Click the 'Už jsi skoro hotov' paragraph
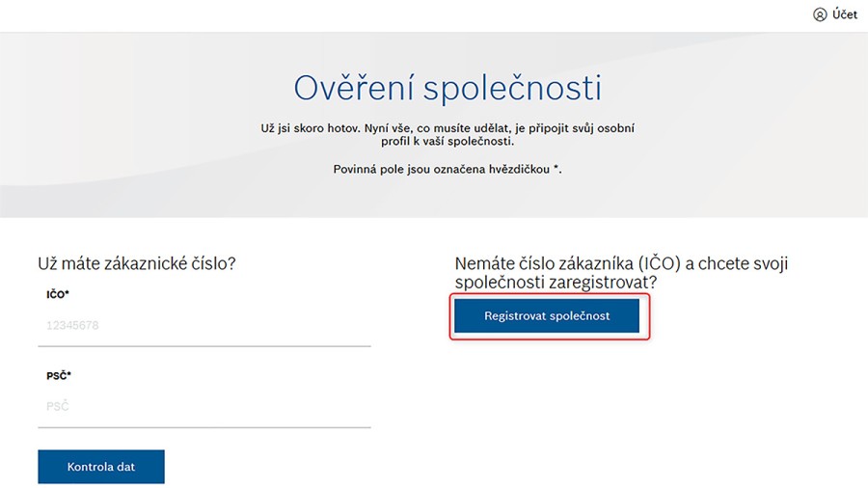 point(448,134)
